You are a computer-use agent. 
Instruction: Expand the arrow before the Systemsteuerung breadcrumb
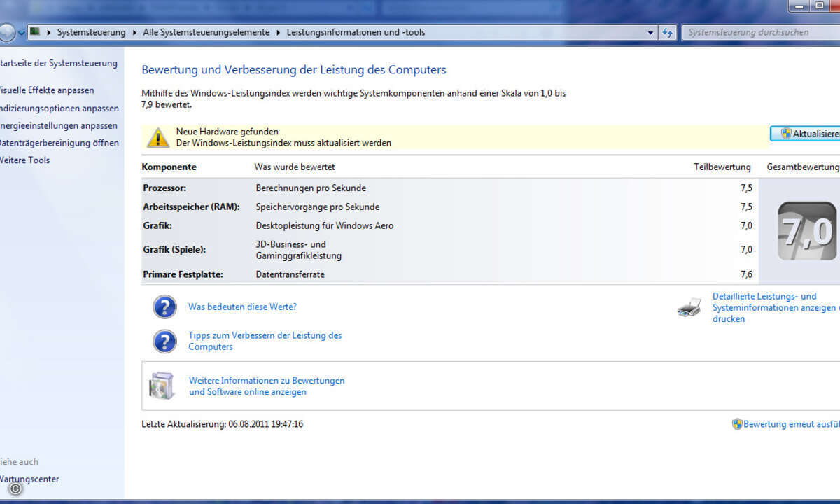pyautogui.click(x=48, y=32)
